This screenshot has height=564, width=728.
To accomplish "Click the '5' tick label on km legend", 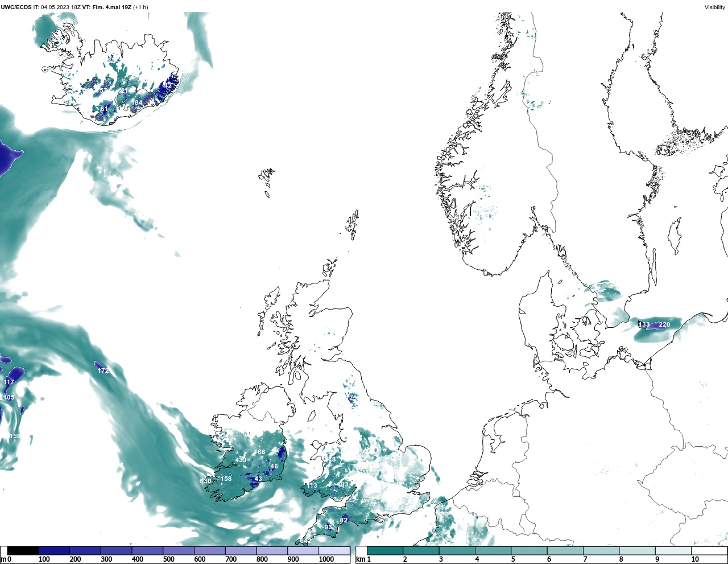I will 513,559.
